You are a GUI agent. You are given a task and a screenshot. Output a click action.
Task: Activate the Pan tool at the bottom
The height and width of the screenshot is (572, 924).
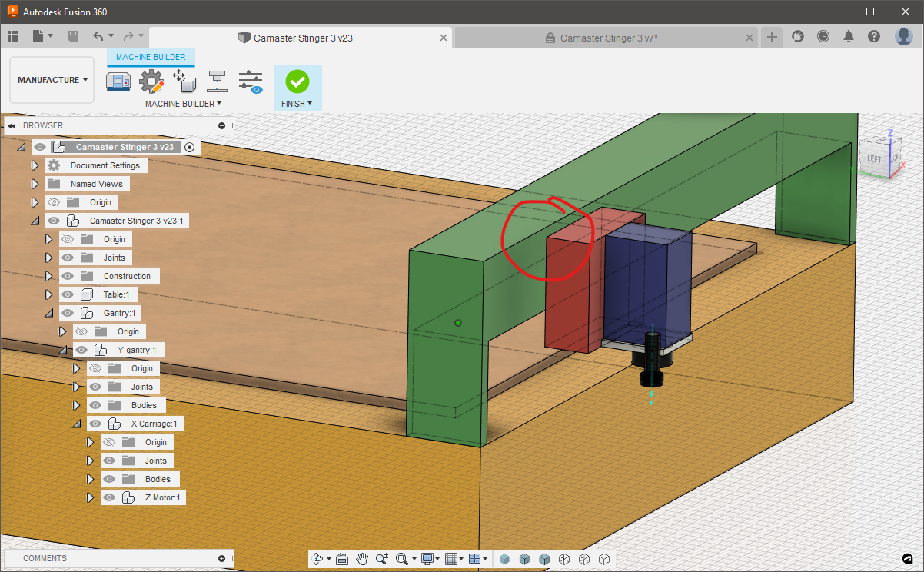click(x=362, y=559)
